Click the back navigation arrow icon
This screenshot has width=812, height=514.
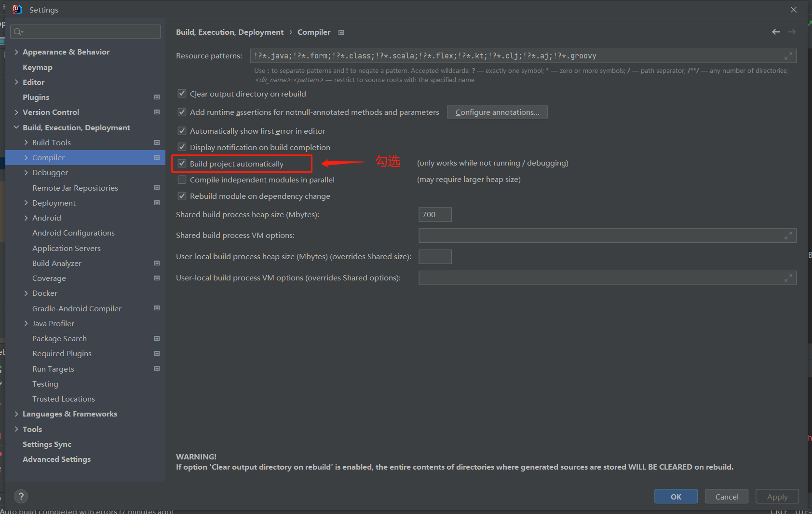coord(776,32)
